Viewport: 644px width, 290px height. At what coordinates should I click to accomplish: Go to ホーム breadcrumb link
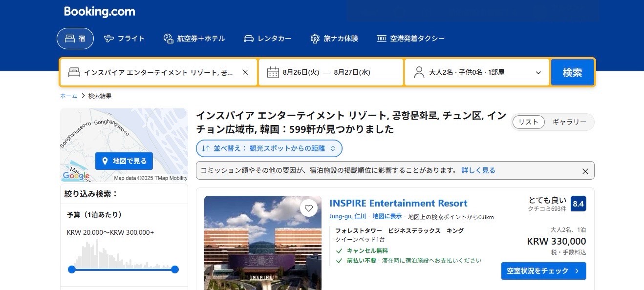coord(69,96)
